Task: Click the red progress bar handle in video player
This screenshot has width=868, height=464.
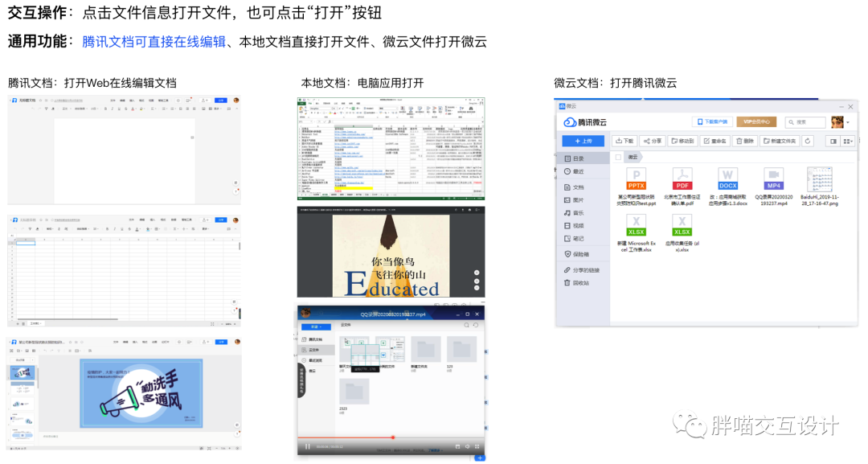Action: [392, 437]
